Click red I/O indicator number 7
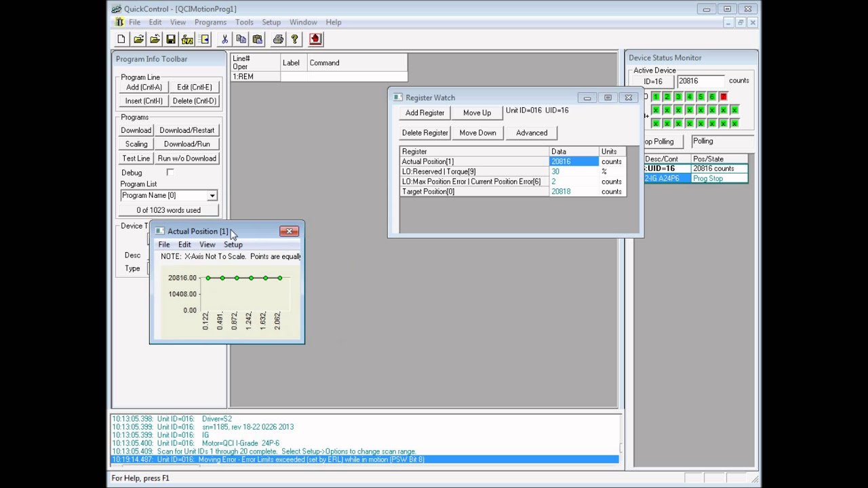Image resolution: width=868 pixels, height=488 pixels. (x=724, y=97)
